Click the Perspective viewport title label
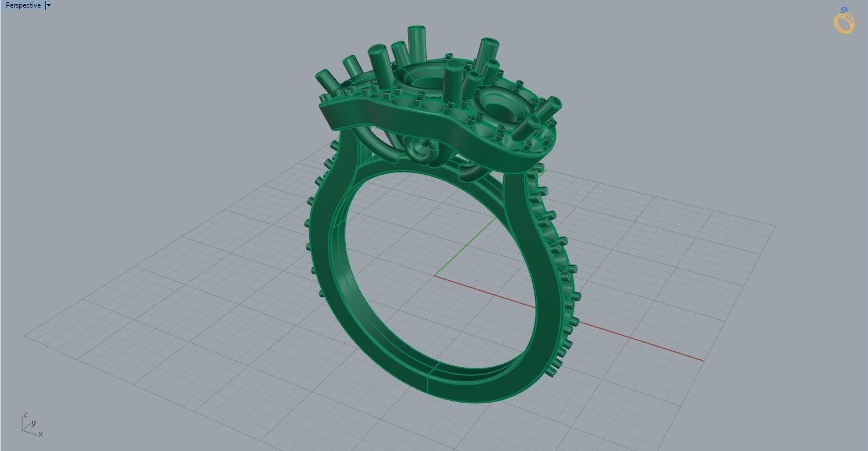This screenshot has height=451, width=868. coord(23,5)
